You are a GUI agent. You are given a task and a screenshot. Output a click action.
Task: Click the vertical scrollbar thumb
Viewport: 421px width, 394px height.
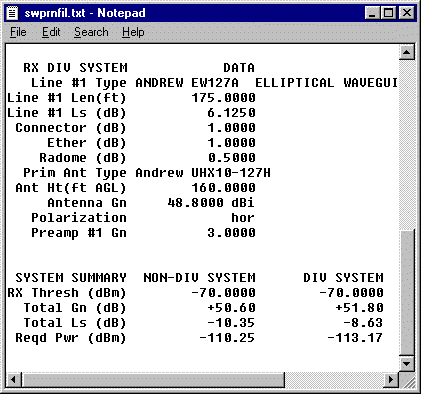(407, 293)
